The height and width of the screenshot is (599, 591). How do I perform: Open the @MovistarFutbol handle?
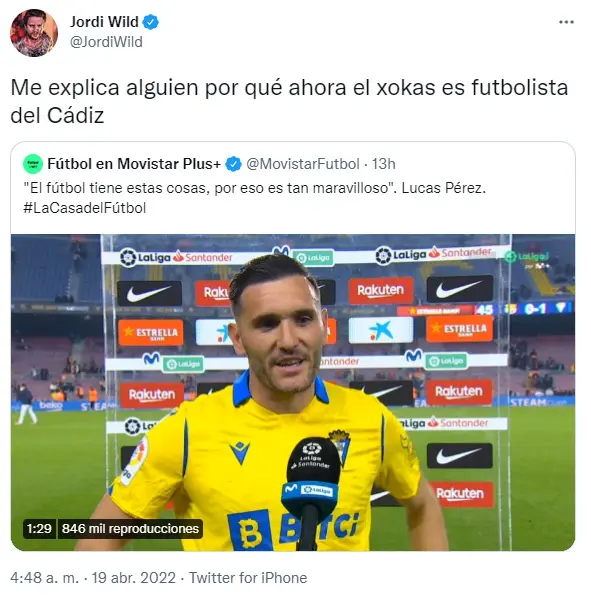pos(303,164)
